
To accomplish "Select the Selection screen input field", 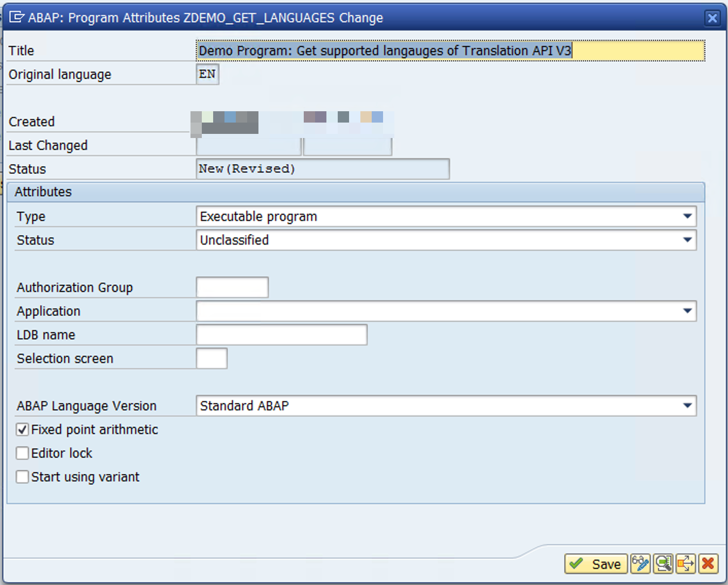I will pos(212,358).
